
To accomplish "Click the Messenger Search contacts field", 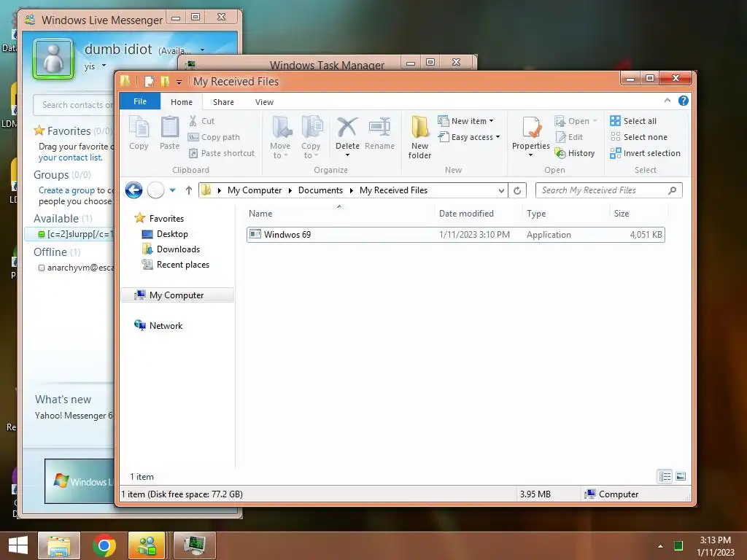I will (x=74, y=105).
